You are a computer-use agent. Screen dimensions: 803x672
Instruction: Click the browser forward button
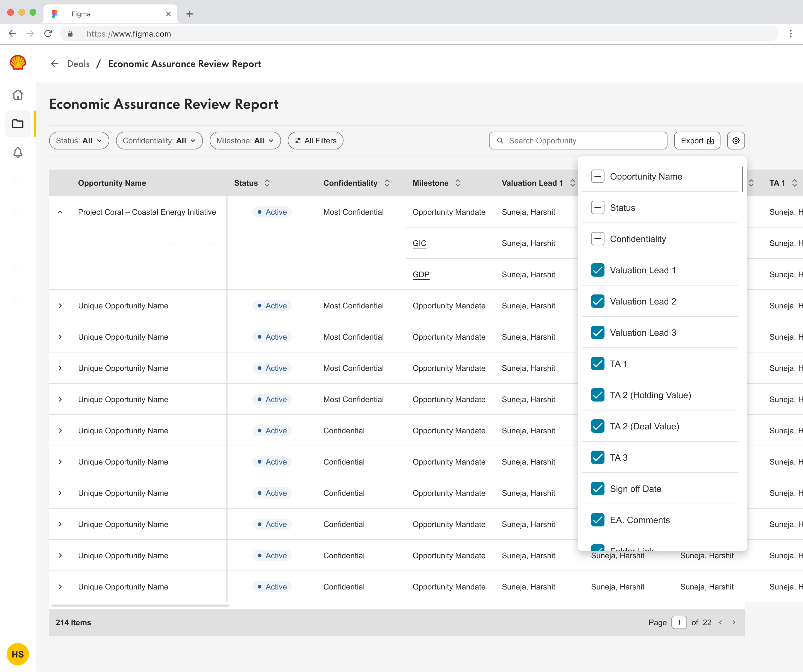[30, 34]
